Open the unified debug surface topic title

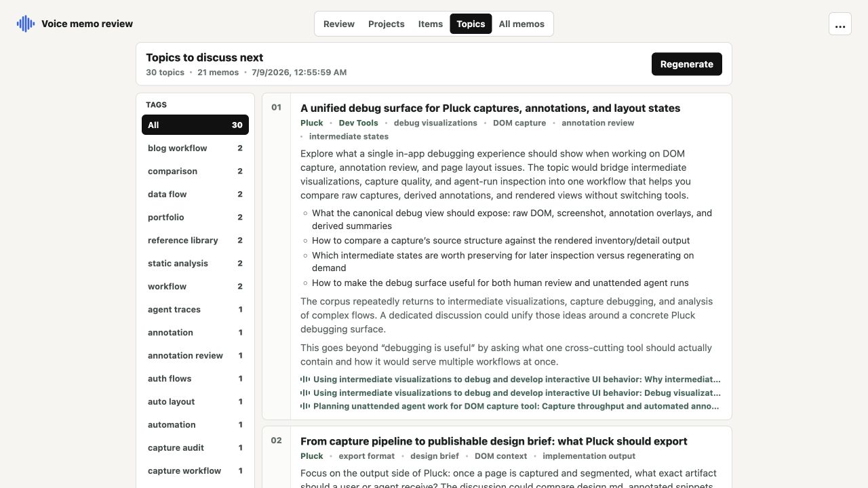[490, 108]
